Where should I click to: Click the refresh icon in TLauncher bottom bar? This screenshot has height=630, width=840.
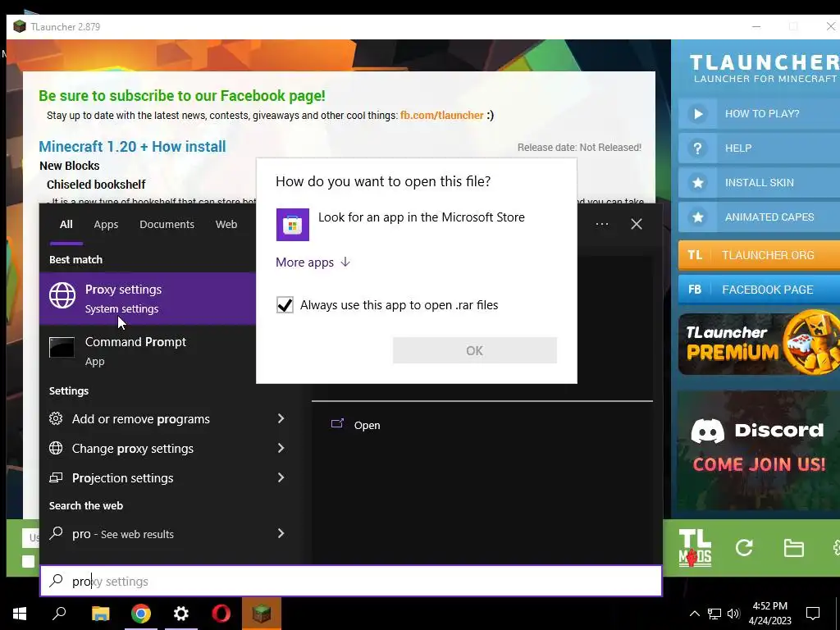[x=744, y=547]
